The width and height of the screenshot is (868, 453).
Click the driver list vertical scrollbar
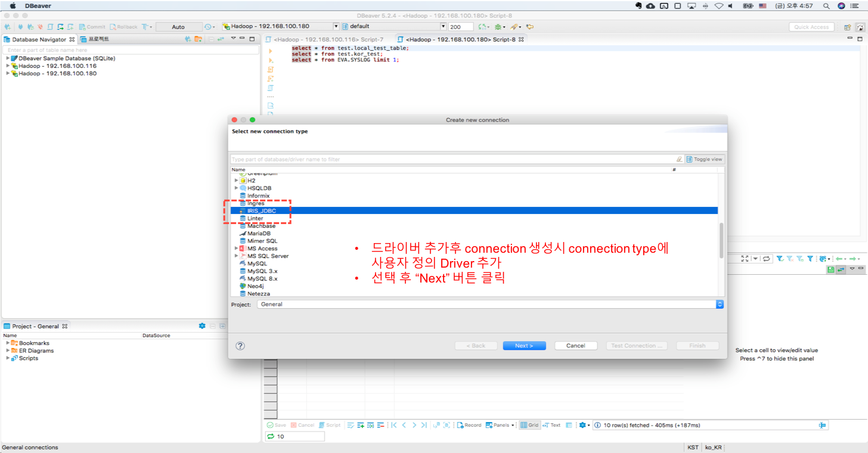pyautogui.click(x=721, y=240)
